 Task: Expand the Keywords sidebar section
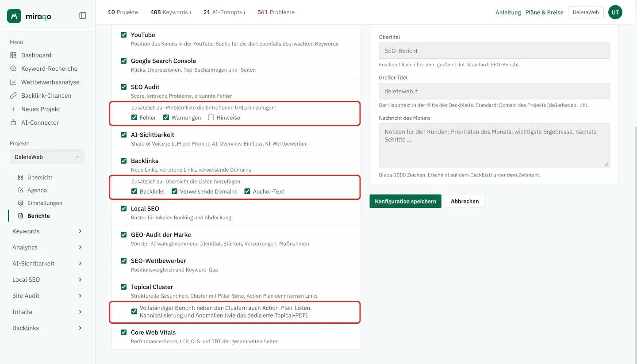[47, 231]
